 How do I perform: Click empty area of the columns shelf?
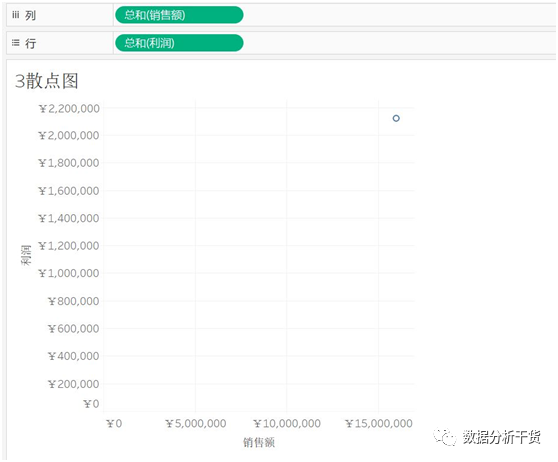pos(399,15)
